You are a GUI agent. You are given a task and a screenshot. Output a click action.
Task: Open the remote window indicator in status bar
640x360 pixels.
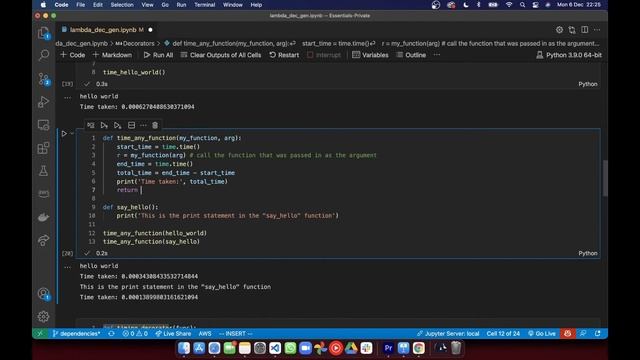point(40,333)
